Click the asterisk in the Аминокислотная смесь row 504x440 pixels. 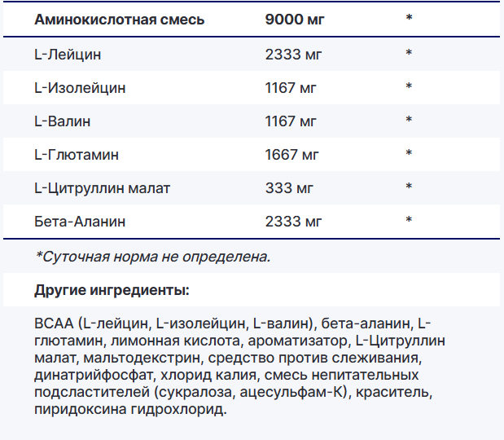[x=409, y=20]
